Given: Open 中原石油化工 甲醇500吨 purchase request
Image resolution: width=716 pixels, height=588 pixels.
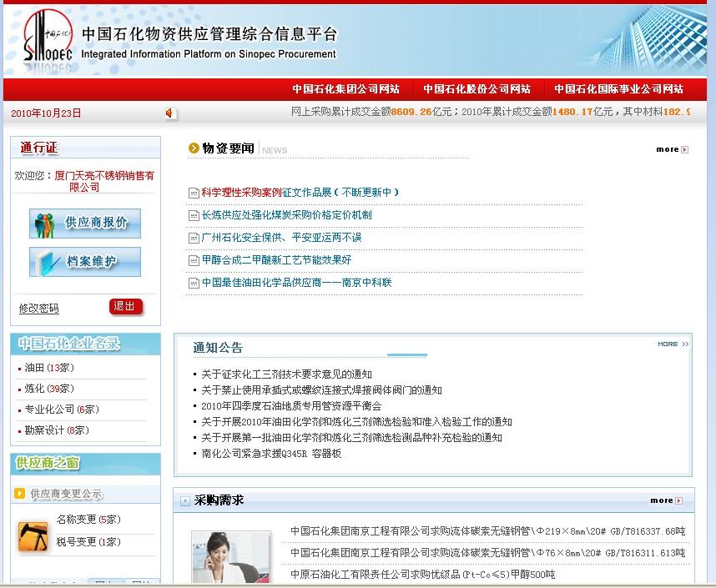Looking at the screenshot, I should click(423, 575).
